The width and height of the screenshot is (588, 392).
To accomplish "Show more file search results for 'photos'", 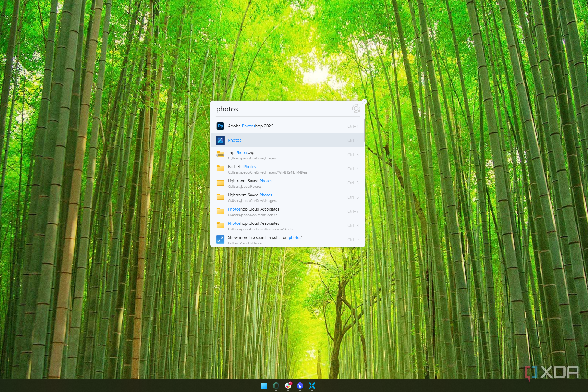I will coord(287,239).
